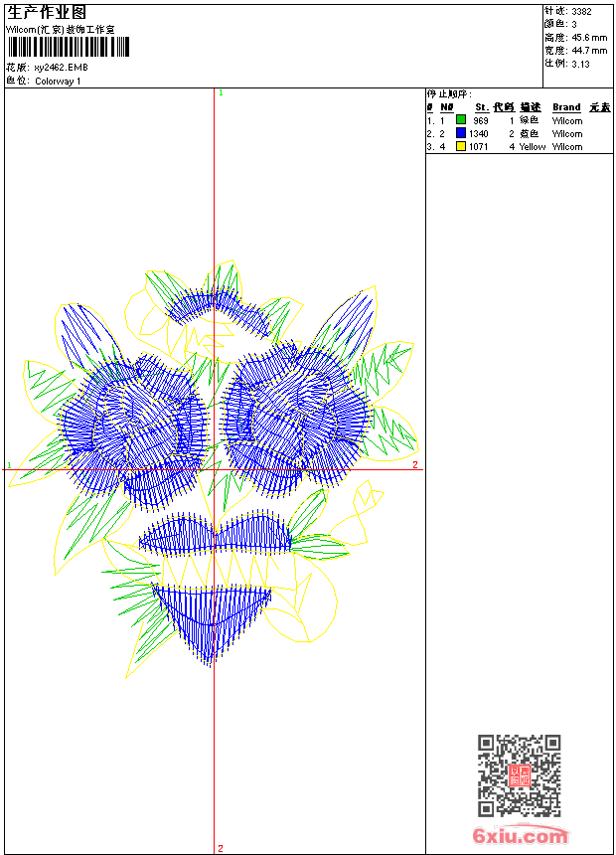Click the '元素' column header

[x=600, y=107]
